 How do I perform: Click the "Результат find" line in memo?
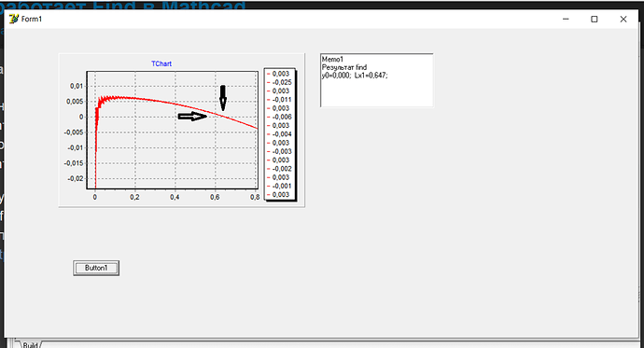point(344,67)
